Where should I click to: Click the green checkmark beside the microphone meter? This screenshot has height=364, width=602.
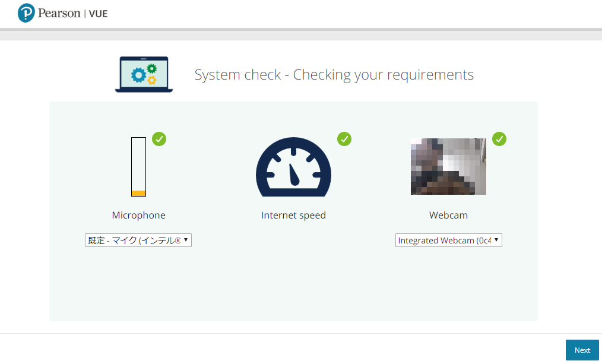click(159, 139)
